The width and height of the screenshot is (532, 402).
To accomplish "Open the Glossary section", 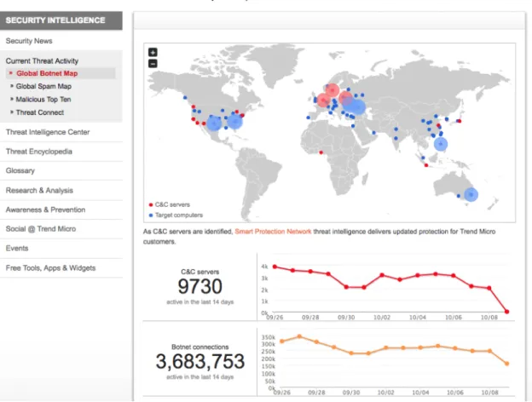I will (x=20, y=171).
